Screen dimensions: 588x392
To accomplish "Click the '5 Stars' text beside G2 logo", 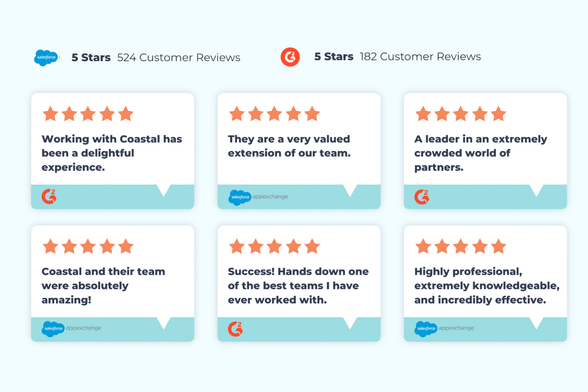I will [x=334, y=57].
